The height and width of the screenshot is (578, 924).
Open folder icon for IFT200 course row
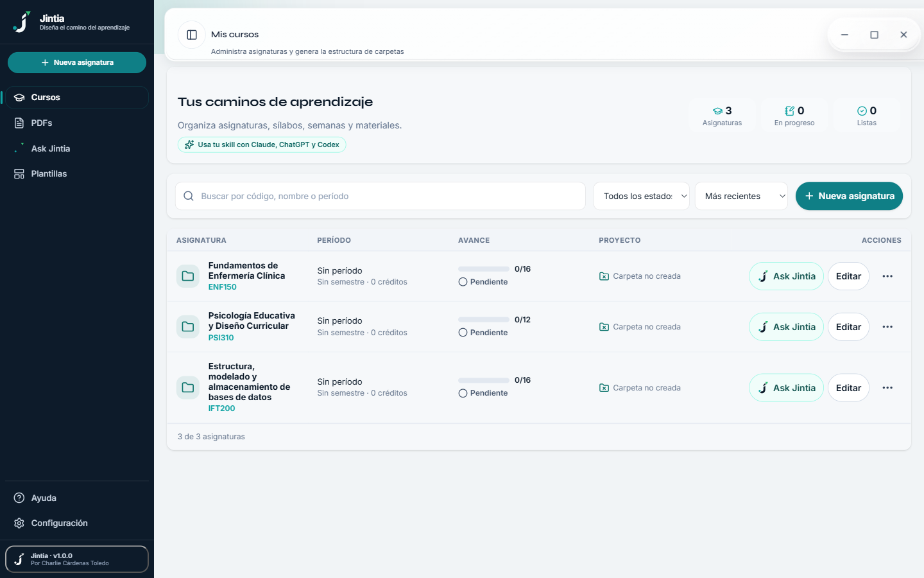[188, 388]
